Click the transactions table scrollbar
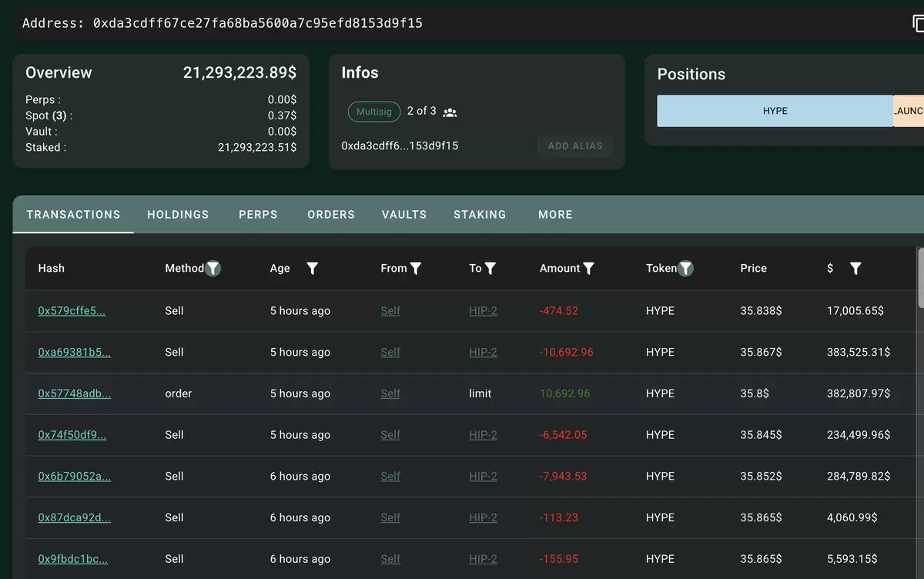This screenshot has height=579, width=924. click(920, 277)
